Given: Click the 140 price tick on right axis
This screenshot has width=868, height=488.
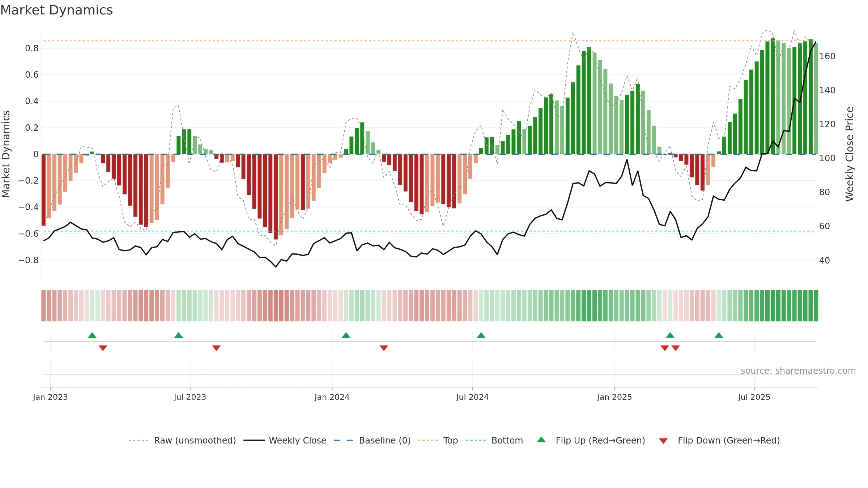Looking at the screenshot, I should pos(827,90).
